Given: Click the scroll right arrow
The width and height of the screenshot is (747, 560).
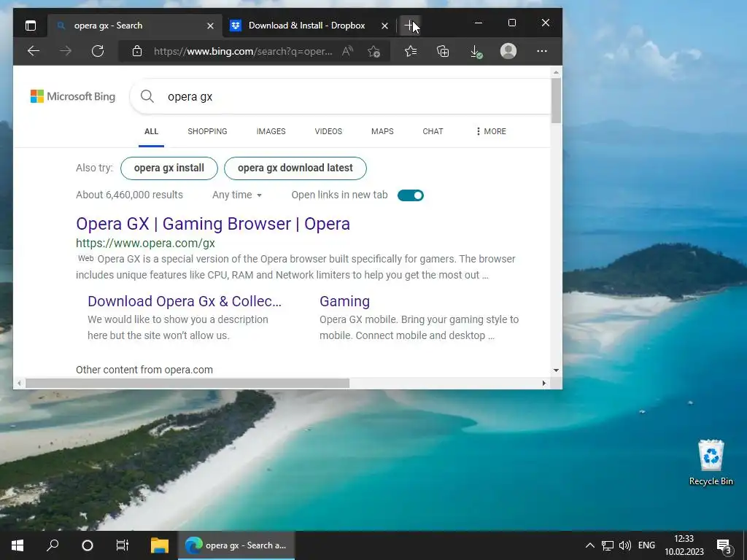Looking at the screenshot, I should coord(544,384).
